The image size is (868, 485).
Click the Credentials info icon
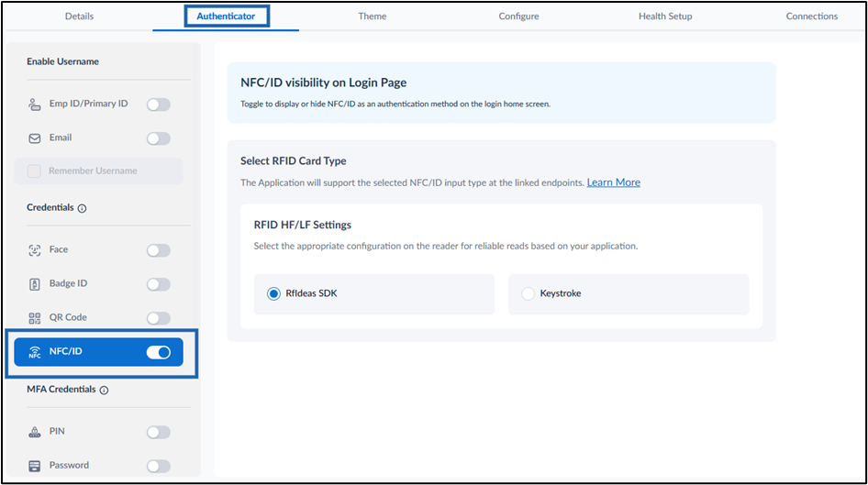pyautogui.click(x=82, y=208)
